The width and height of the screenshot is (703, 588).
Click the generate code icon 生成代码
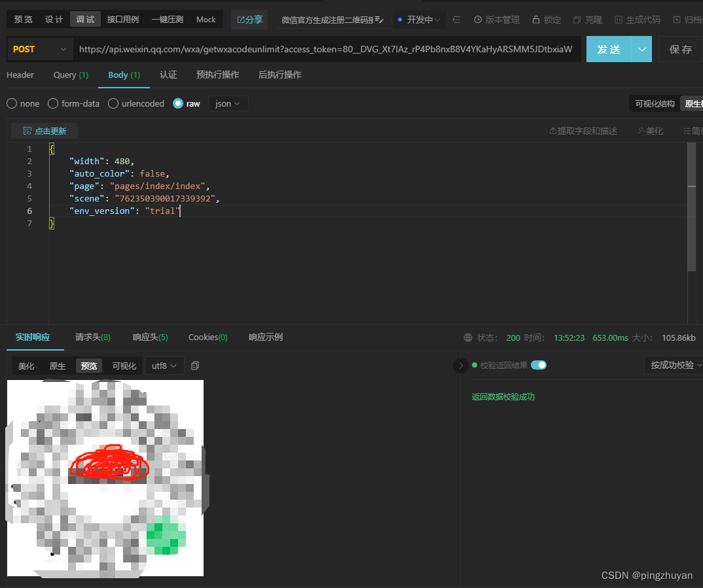619,20
